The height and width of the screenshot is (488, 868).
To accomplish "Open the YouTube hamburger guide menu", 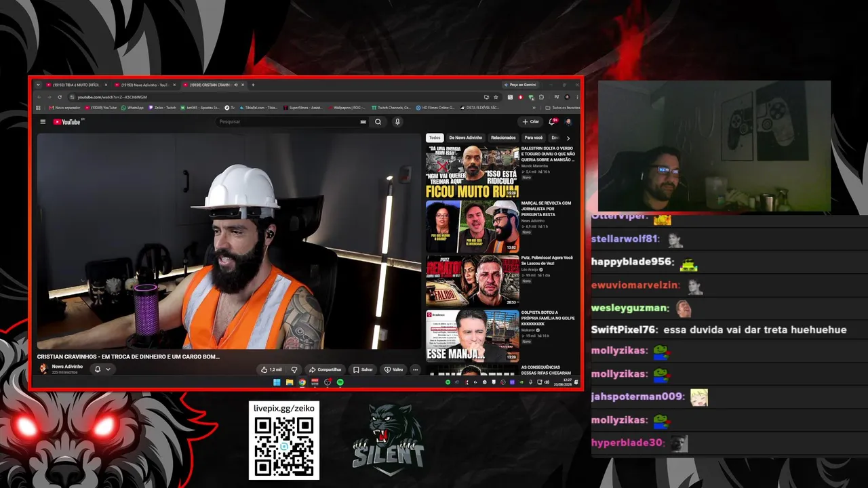I will (43, 122).
